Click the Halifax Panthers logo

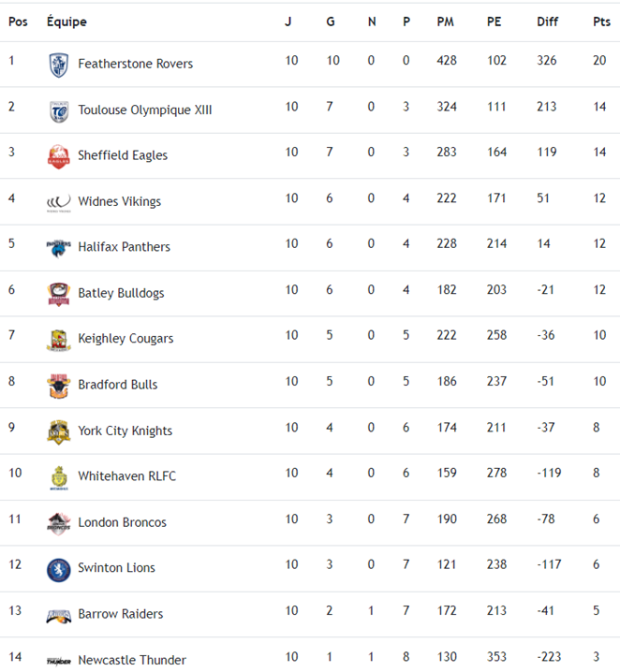(58, 247)
